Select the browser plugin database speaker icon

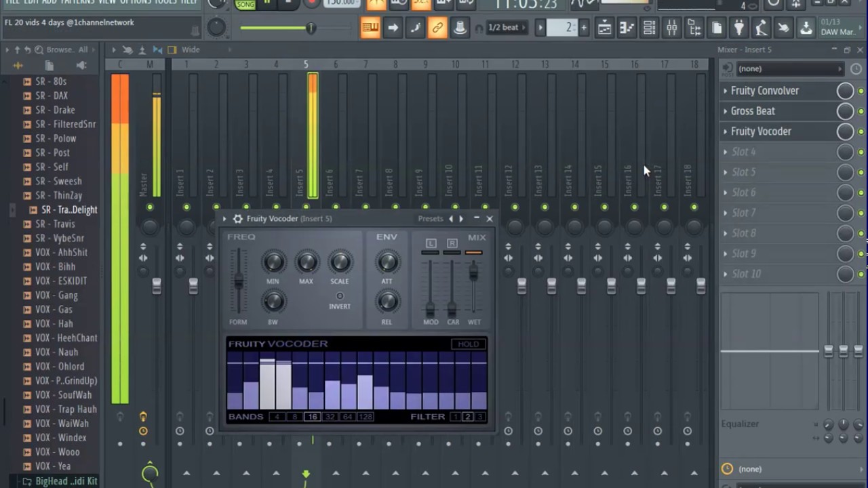pyautogui.click(x=81, y=65)
